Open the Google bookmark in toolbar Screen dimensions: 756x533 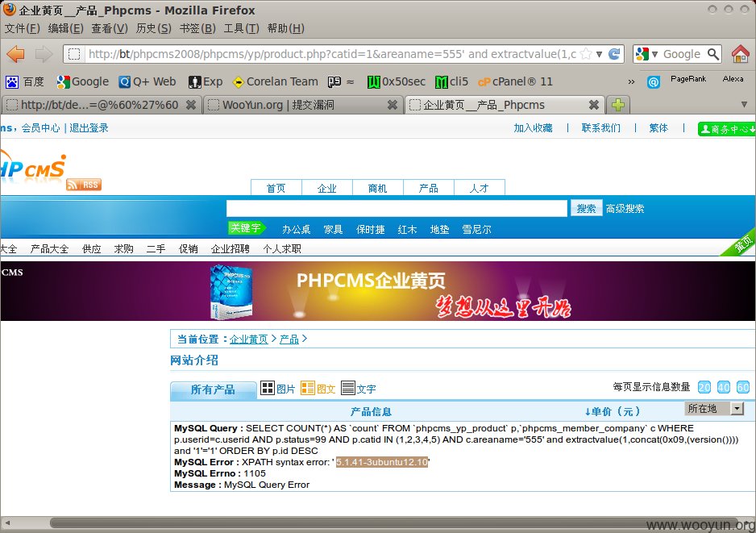pyautogui.click(x=82, y=82)
